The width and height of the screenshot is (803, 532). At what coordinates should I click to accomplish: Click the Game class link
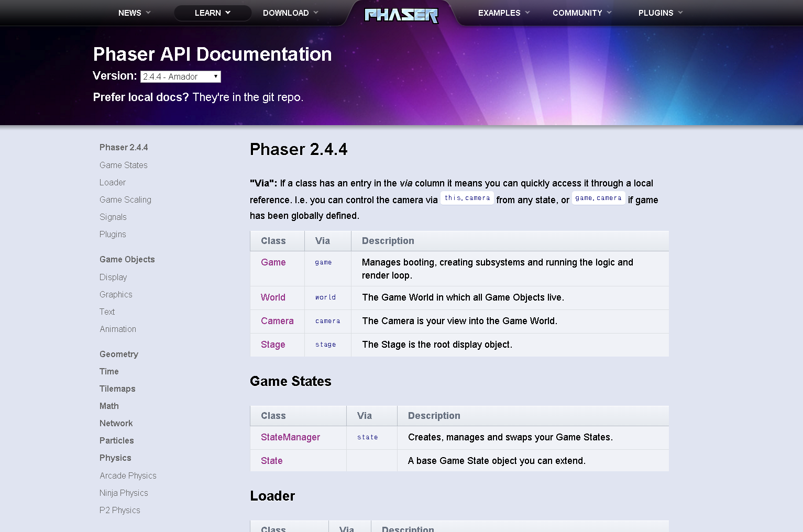coord(273,262)
